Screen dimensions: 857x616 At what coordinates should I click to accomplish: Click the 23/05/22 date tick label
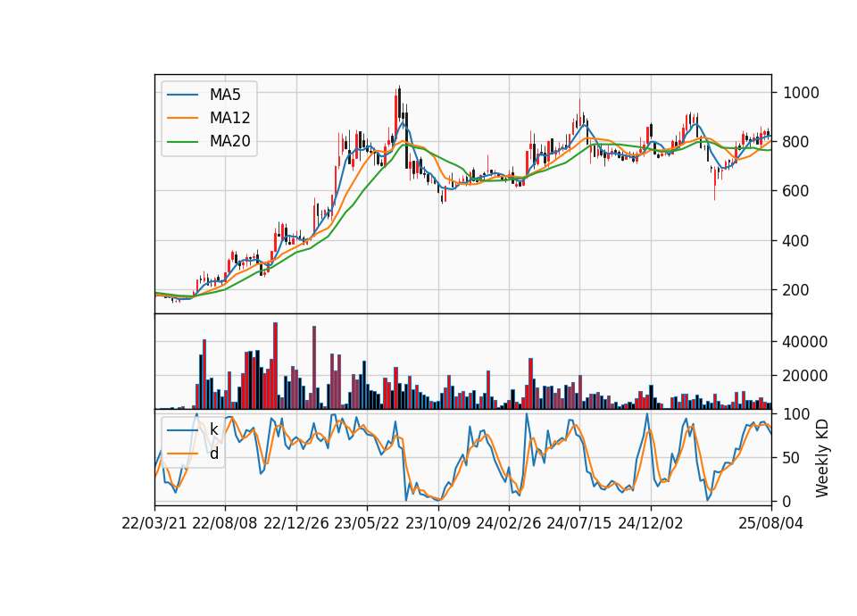[367, 524]
